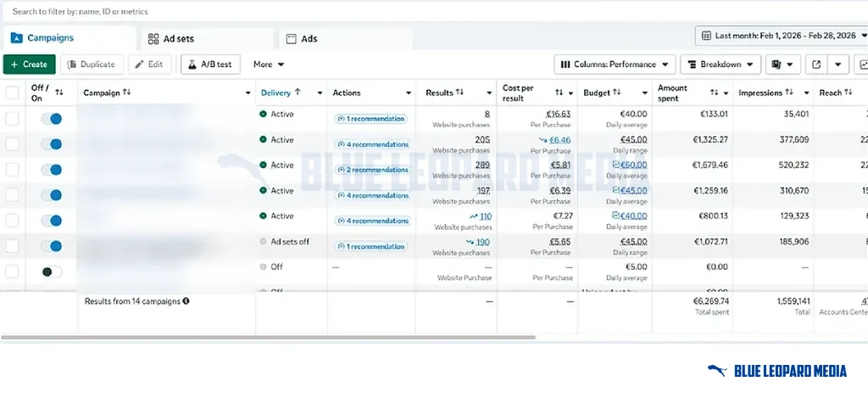Screen dimensions: 868x398
Task: Open the date range Last month dropdown
Action: tap(782, 36)
